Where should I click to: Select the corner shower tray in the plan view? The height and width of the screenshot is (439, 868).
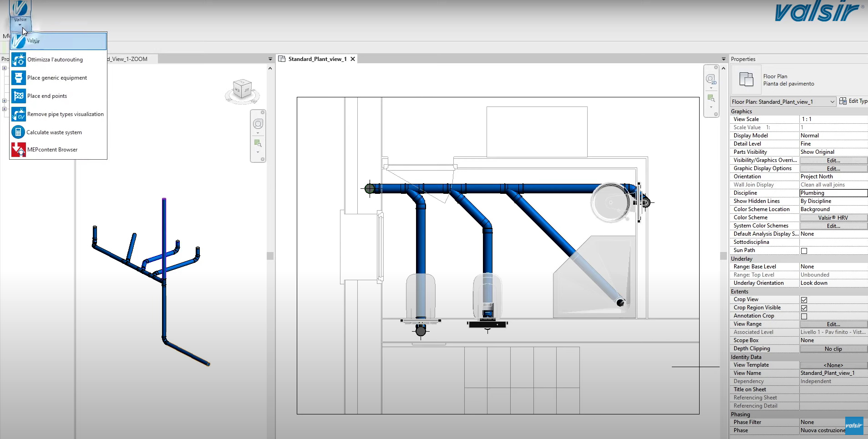click(594, 277)
